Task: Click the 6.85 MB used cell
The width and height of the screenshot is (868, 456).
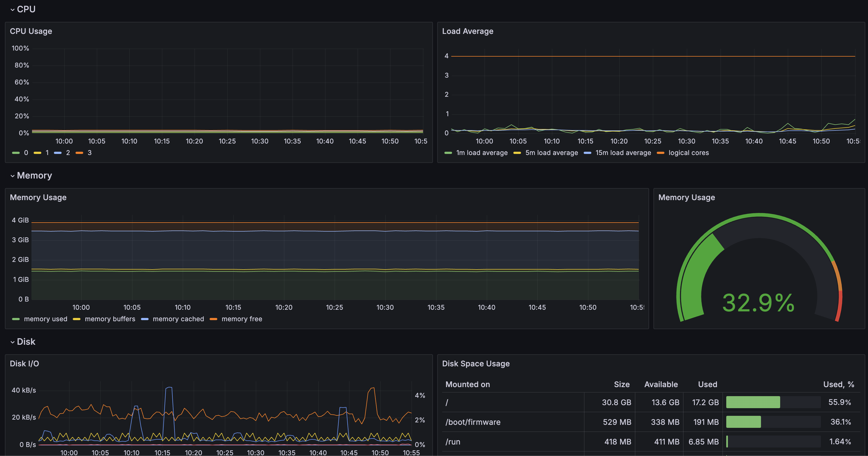Action: click(x=703, y=442)
